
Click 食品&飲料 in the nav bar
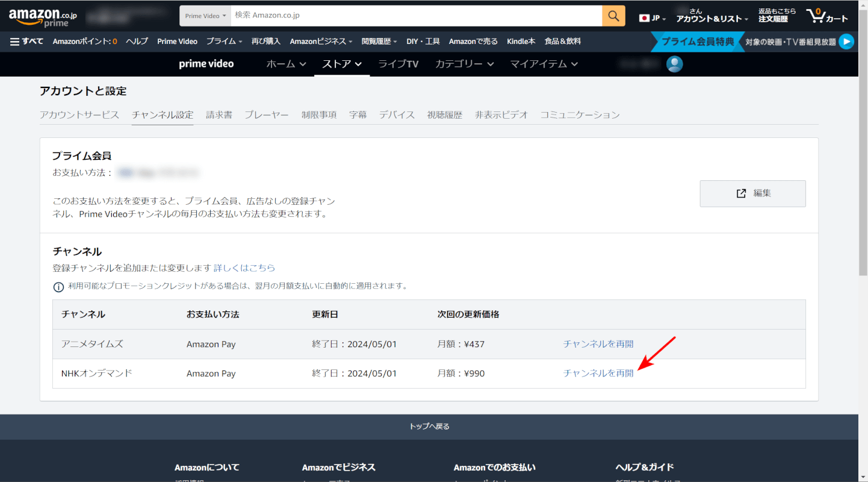point(563,42)
